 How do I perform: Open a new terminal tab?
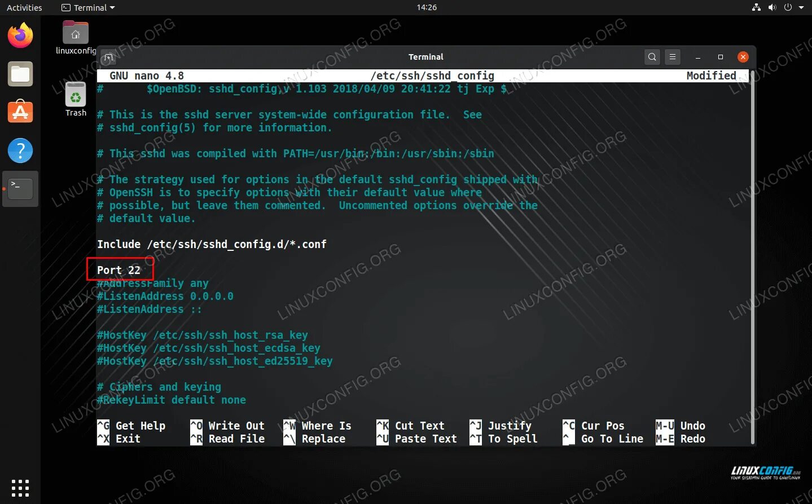coord(108,57)
